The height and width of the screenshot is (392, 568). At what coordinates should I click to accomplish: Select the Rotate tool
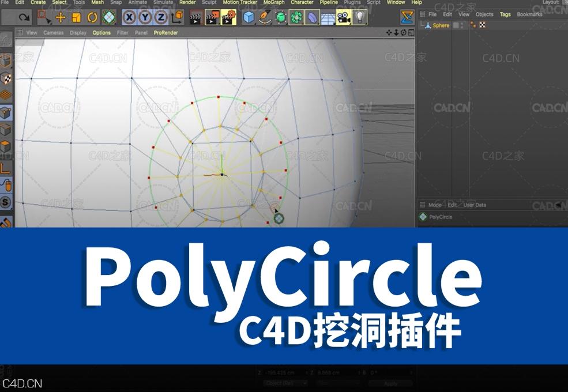[x=92, y=18]
